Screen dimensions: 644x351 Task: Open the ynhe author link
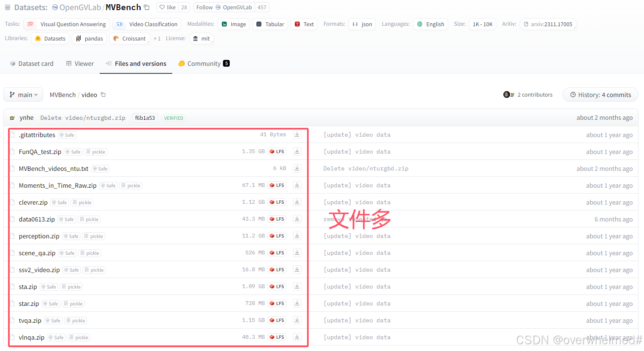point(27,118)
